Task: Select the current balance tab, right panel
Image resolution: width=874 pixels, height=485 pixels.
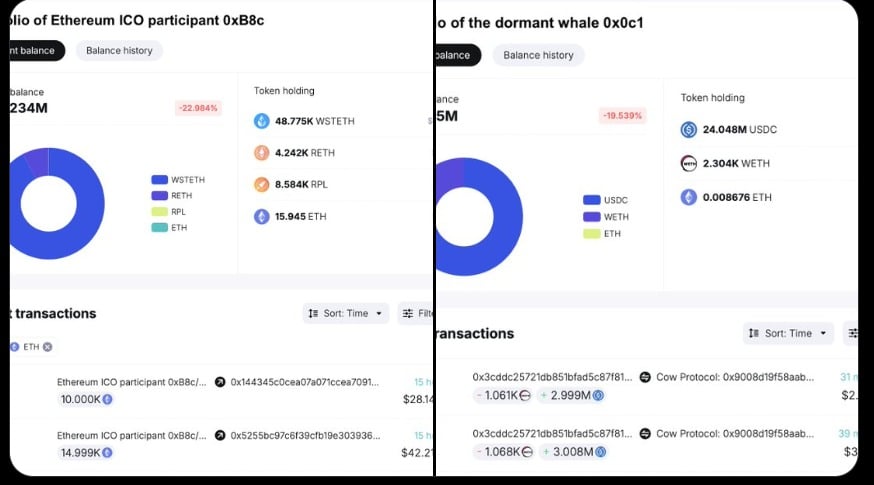Action: (456, 55)
